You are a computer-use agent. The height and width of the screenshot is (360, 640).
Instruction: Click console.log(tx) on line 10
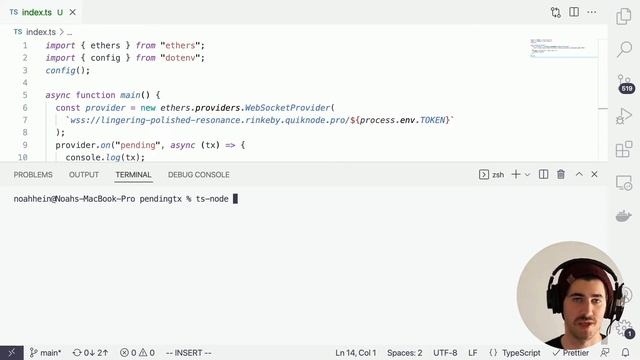click(x=105, y=157)
